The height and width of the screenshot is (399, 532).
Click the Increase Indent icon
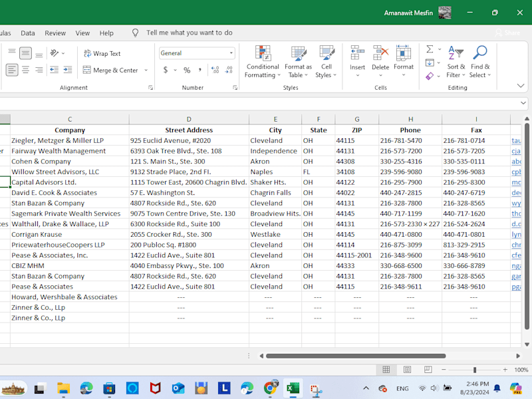click(x=68, y=70)
